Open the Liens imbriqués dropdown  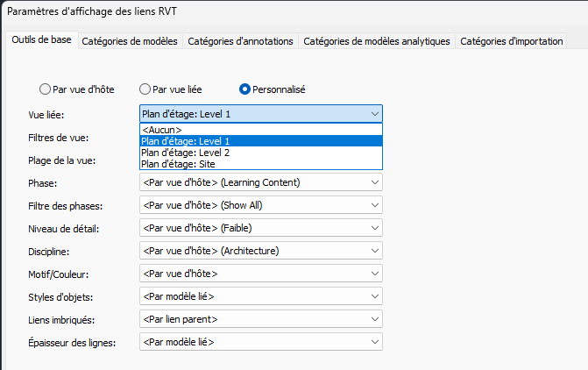(261, 319)
